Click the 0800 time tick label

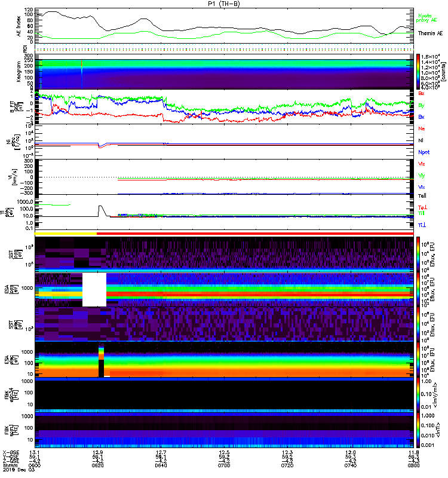point(414,465)
